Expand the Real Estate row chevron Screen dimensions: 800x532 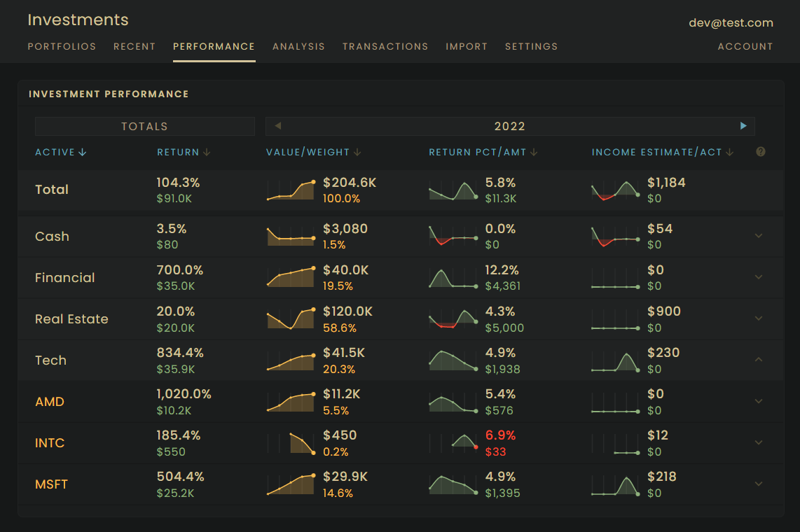click(x=759, y=318)
